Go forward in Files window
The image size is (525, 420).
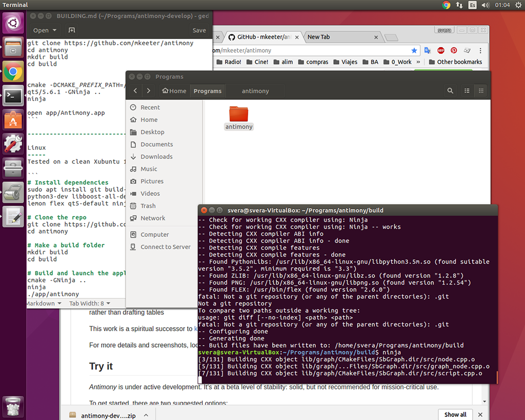(x=148, y=91)
